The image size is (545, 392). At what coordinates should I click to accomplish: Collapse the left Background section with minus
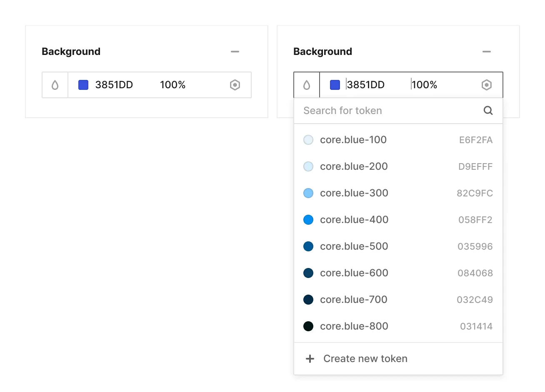click(x=235, y=52)
